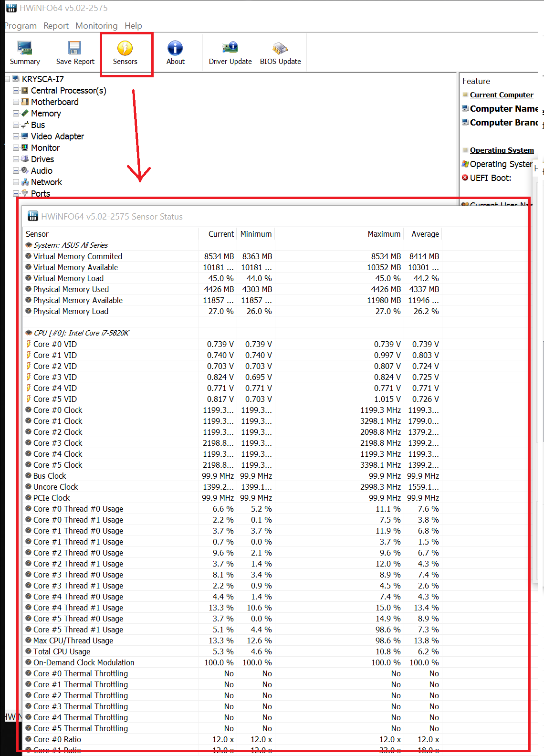Expand the Motherboard node
The height and width of the screenshot is (756, 544).
(16, 102)
